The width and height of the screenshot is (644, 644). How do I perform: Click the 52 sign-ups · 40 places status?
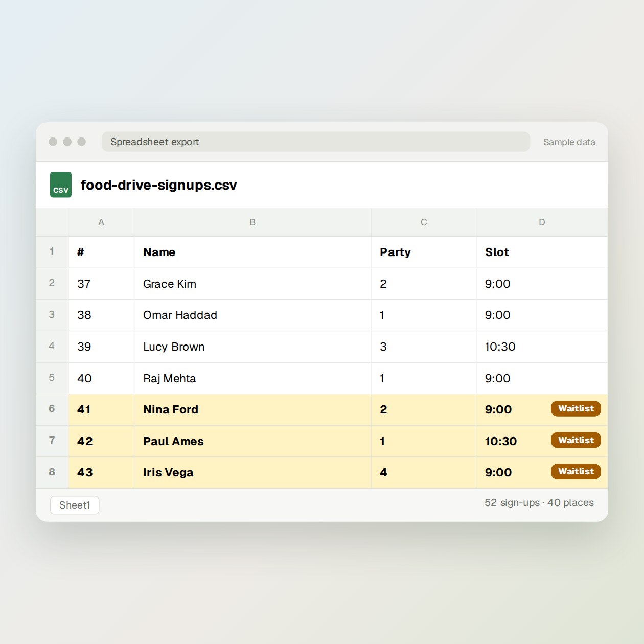pos(539,503)
